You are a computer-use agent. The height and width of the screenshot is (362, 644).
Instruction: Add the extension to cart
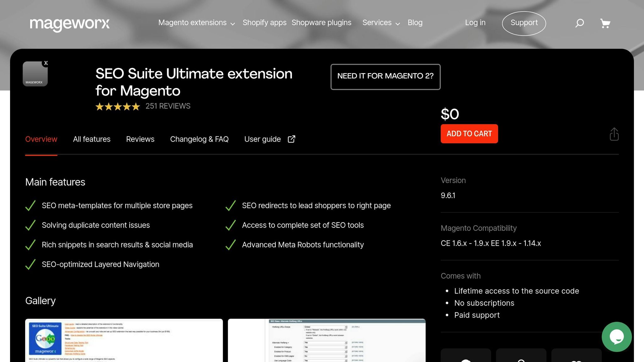point(469,134)
